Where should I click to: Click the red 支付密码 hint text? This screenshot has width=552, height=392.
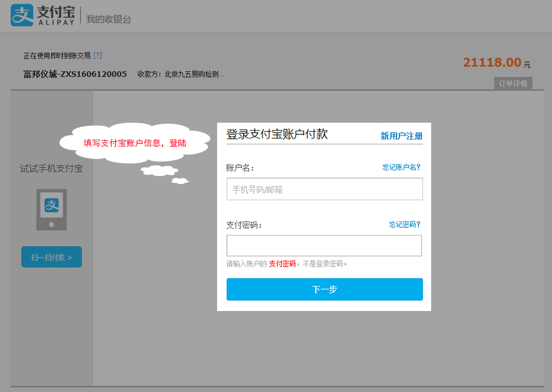(282, 264)
